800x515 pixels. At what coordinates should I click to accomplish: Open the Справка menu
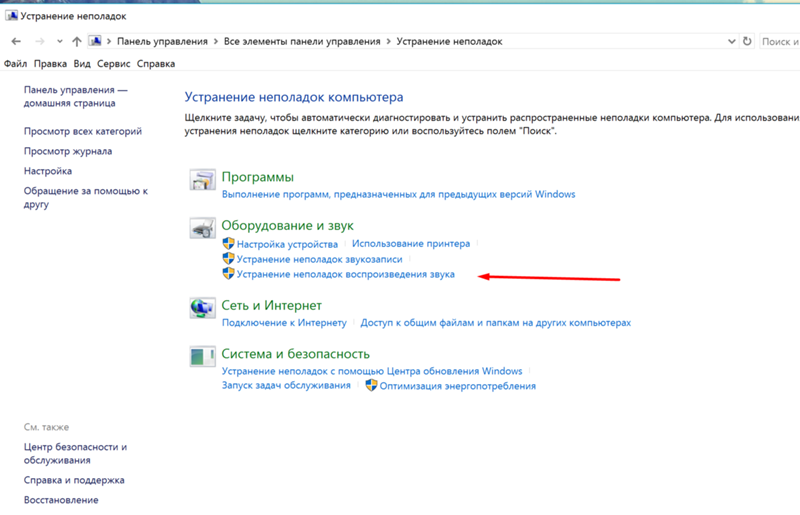pyautogui.click(x=156, y=64)
